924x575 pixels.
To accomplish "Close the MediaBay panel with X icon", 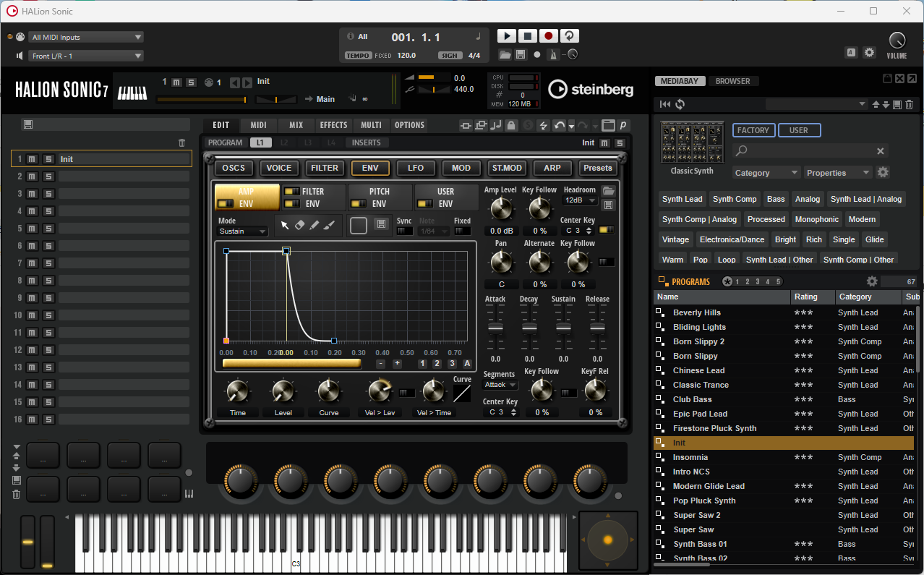I will 899,79.
